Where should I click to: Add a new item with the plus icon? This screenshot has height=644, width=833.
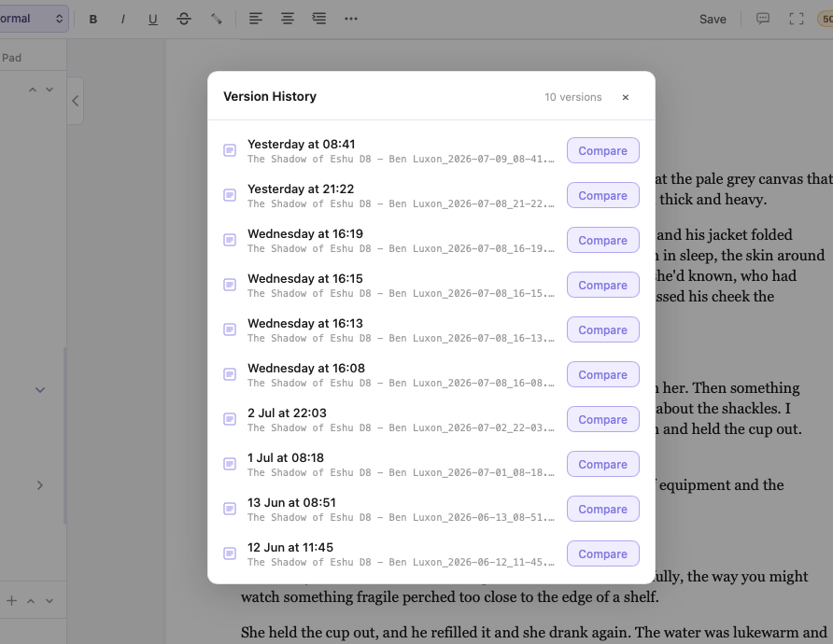click(x=12, y=600)
